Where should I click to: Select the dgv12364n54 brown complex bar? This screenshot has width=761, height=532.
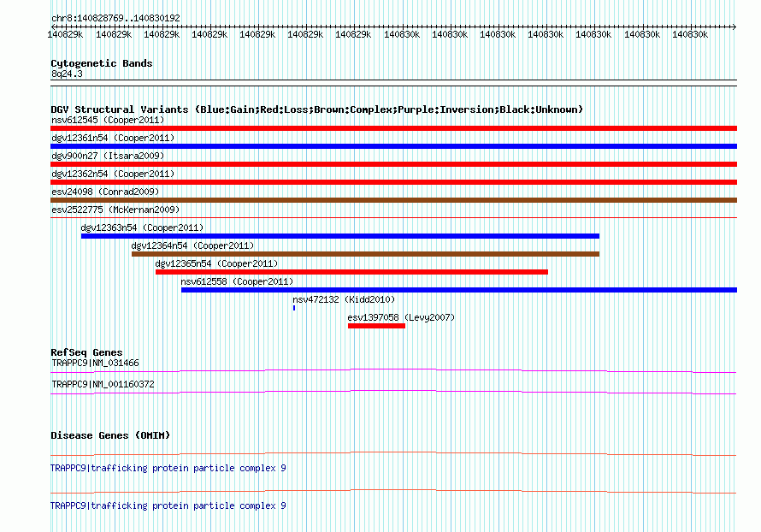click(365, 254)
